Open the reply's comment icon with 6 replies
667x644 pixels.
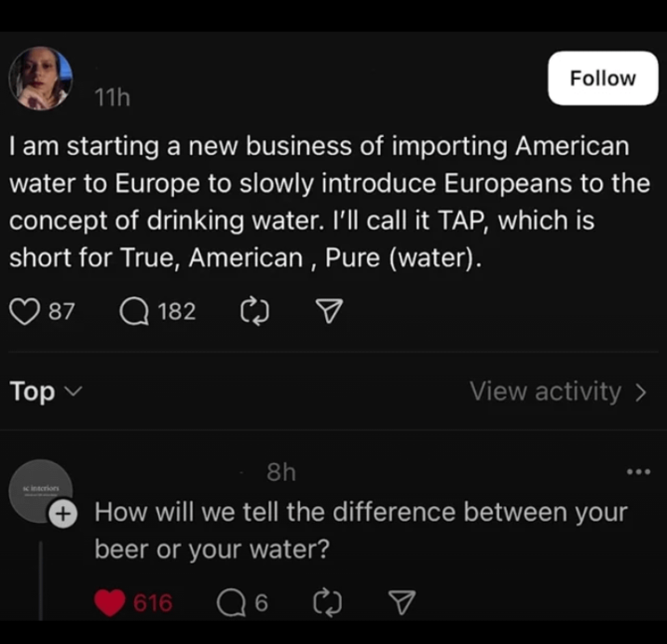[x=229, y=603]
